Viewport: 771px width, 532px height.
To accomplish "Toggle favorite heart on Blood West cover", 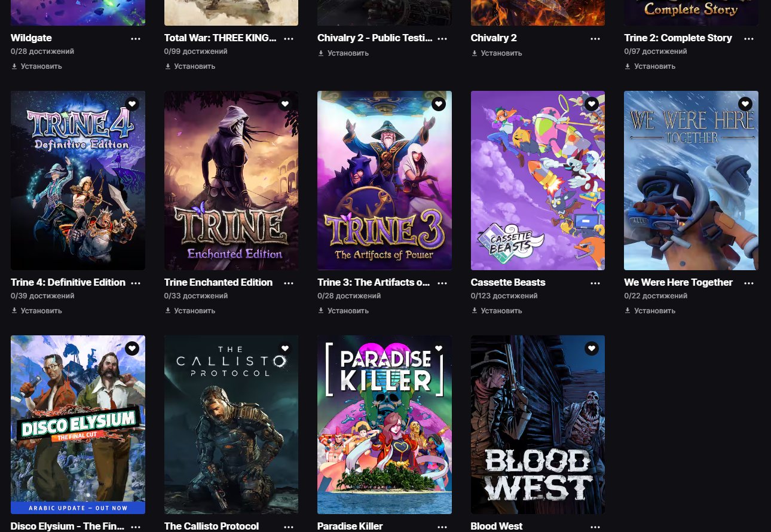I will point(592,348).
